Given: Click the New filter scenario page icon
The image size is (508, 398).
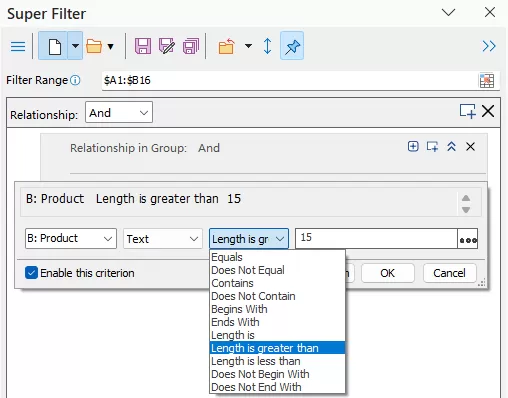Looking at the screenshot, I should [x=54, y=46].
